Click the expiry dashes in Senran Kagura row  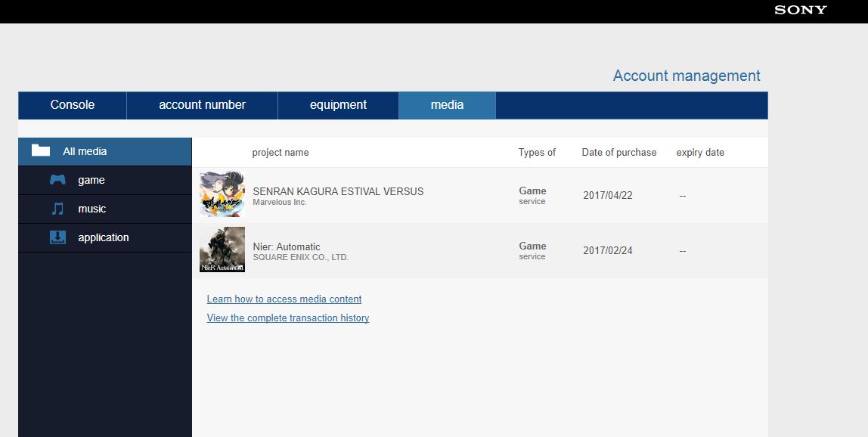coord(683,196)
